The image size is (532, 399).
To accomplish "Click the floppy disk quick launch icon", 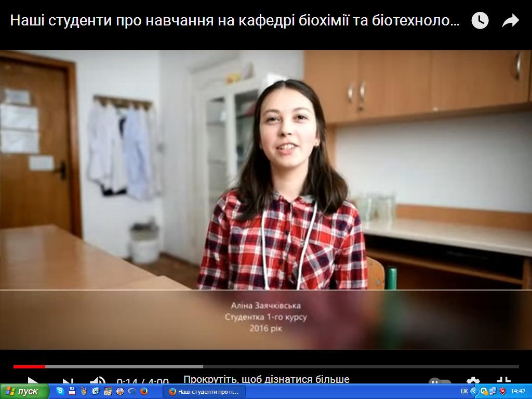I will tap(72, 391).
